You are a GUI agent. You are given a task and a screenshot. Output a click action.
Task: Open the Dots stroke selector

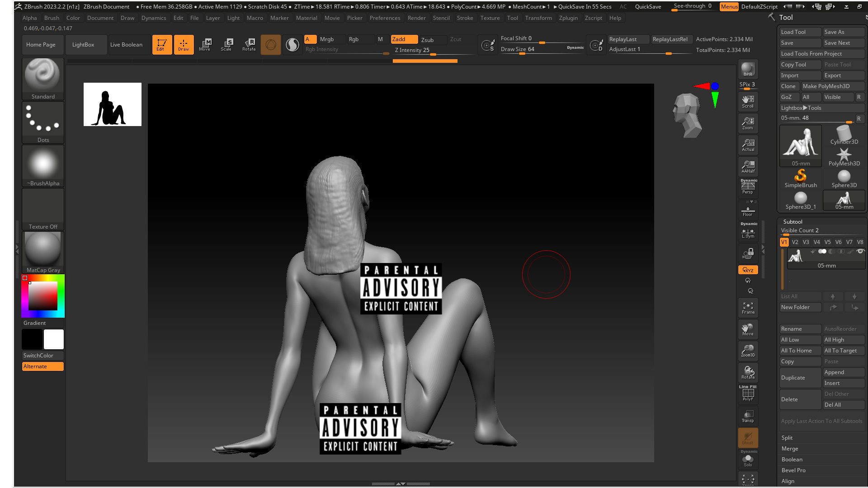[43, 122]
